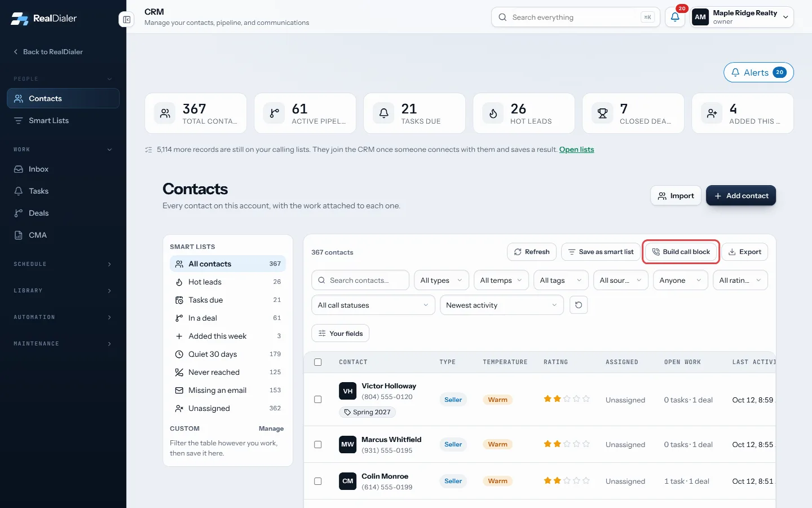Expand the Schedule sidebar section
Viewport: 812px width, 508px height.
pyautogui.click(x=63, y=264)
